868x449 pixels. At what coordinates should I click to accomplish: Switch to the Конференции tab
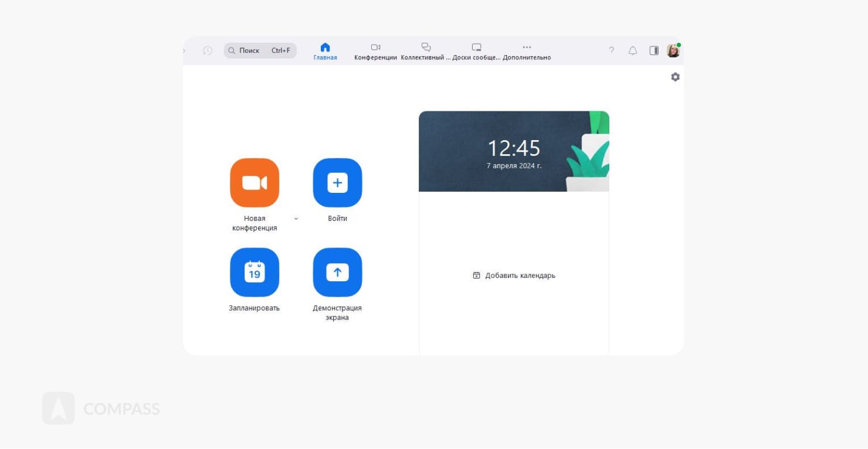pos(375,52)
